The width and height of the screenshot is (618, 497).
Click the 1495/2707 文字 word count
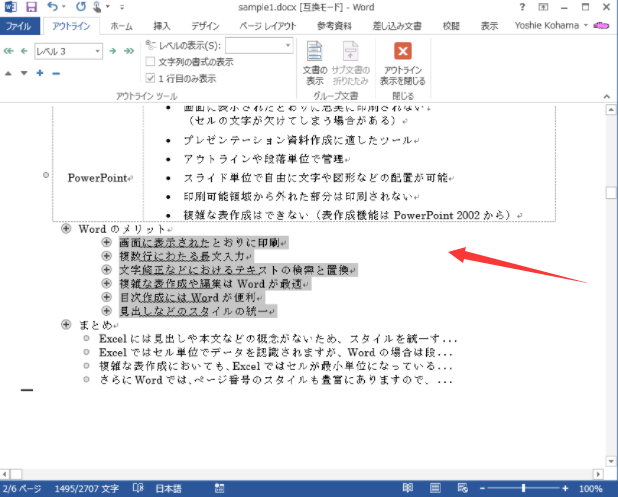click(x=87, y=489)
